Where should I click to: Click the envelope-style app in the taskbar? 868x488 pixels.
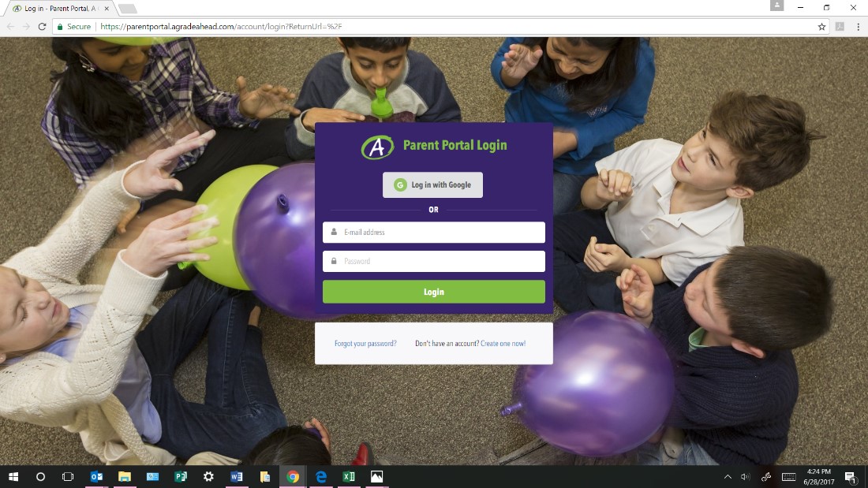pos(152,476)
